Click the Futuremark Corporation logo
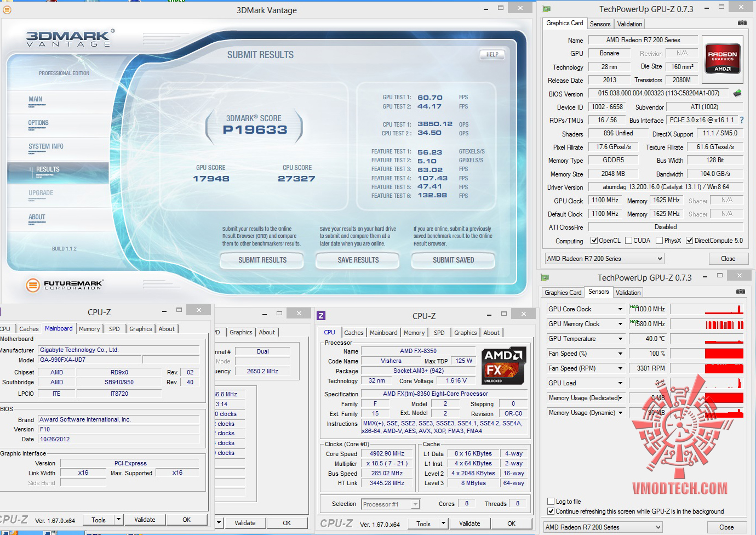Viewport: 756px width, 535px height. pos(65,285)
